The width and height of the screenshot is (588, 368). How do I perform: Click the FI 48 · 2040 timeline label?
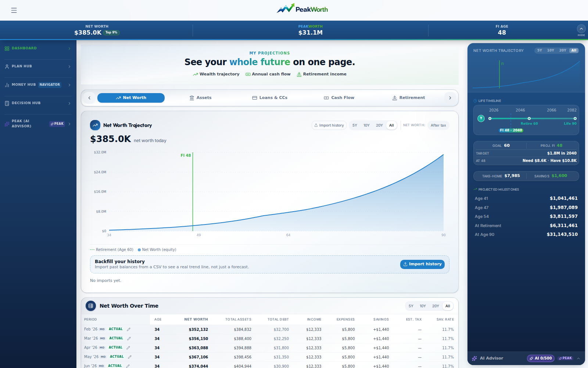click(x=511, y=130)
